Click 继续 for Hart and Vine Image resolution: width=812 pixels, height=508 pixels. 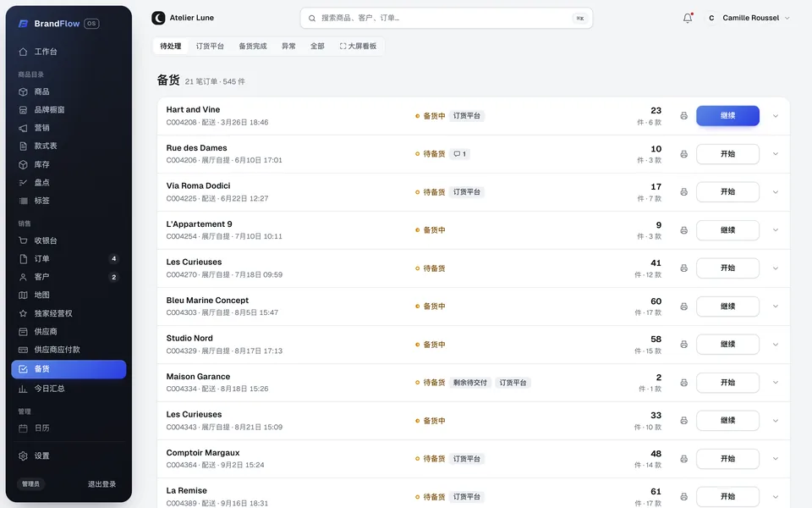(727, 116)
